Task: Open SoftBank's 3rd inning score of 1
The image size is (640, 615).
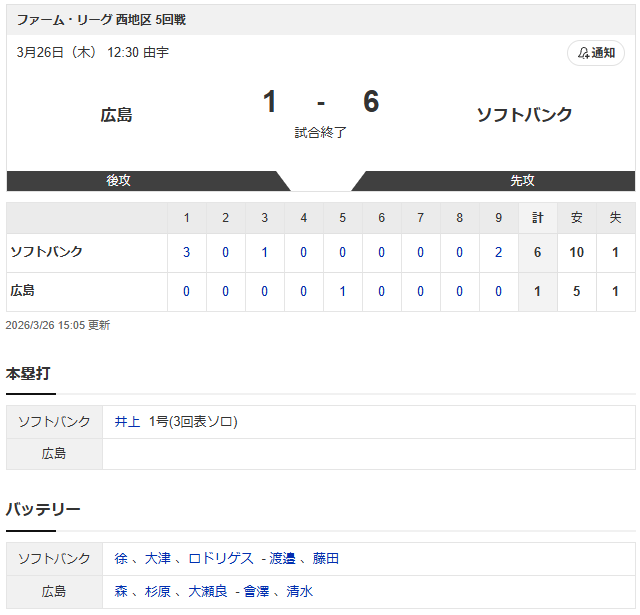Action: click(x=264, y=252)
